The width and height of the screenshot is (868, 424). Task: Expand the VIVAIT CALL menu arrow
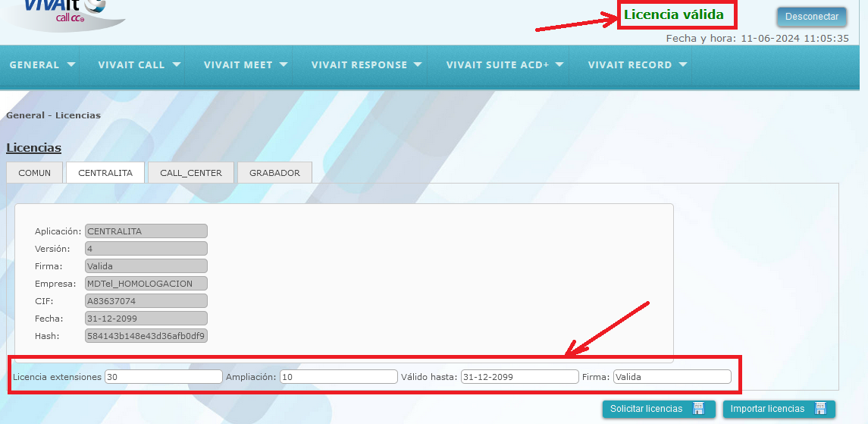(x=177, y=64)
